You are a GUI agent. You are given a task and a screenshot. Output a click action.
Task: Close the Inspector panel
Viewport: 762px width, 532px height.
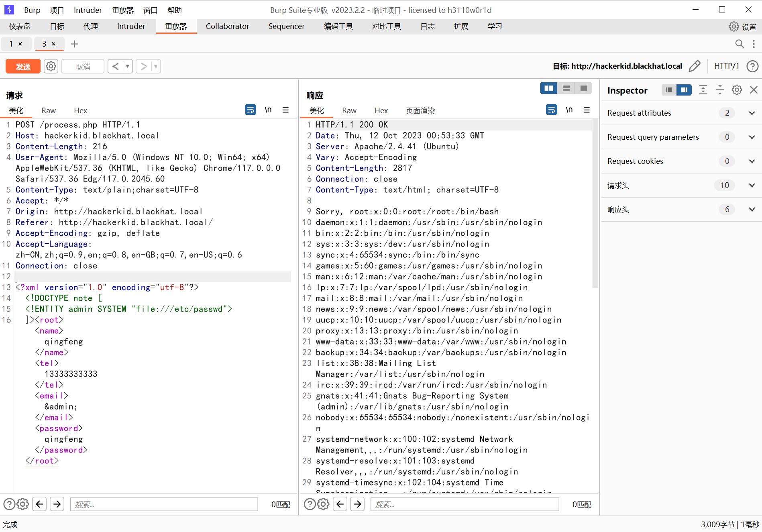click(754, 90)
